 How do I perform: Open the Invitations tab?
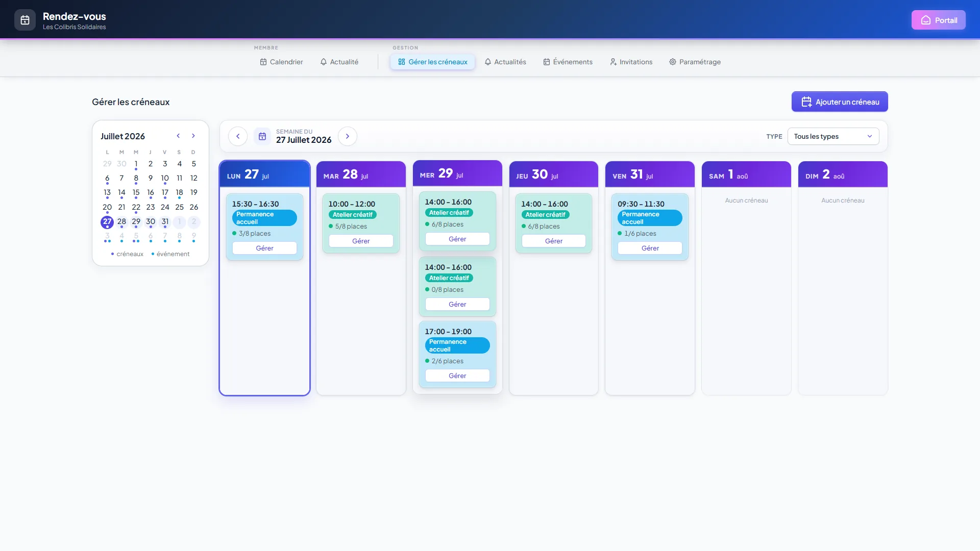(x=631, y=62)
